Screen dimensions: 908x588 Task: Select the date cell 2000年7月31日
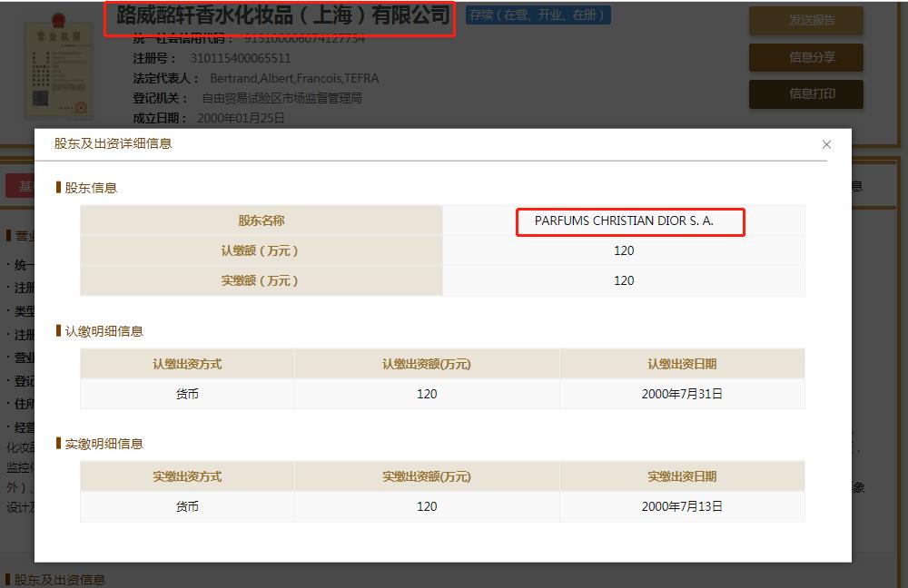682,394
